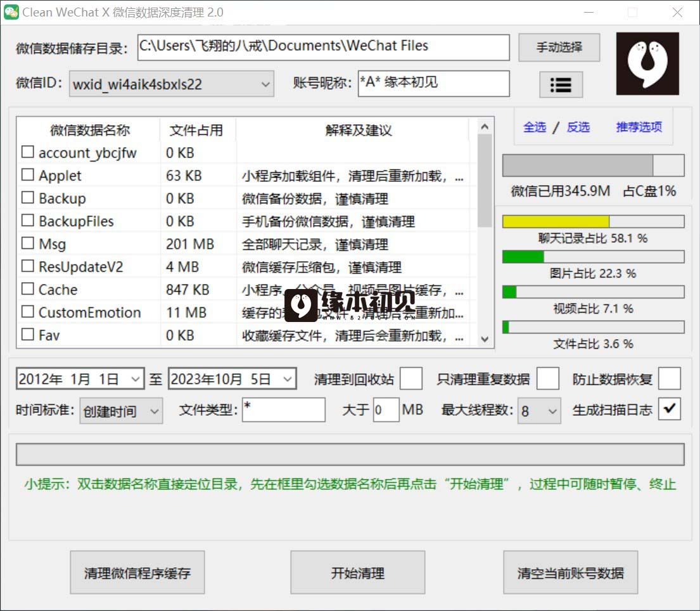Image resolution: width=700 pixels, height=611 pixels.
Task: Click the 文件占比 progress bar
Action: pos(594,327)
